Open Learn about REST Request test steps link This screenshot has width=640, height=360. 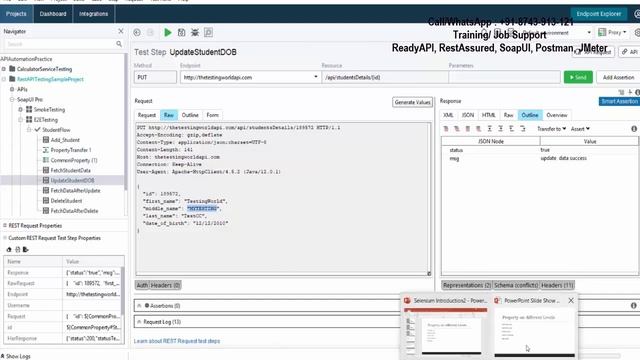(x=177, y=341)
